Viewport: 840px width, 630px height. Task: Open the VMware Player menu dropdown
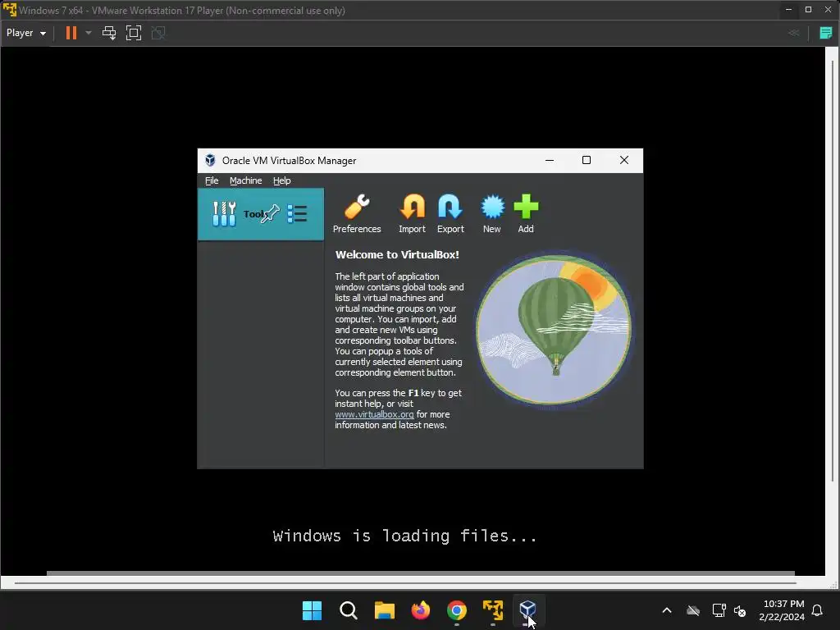tap(25, 33)
